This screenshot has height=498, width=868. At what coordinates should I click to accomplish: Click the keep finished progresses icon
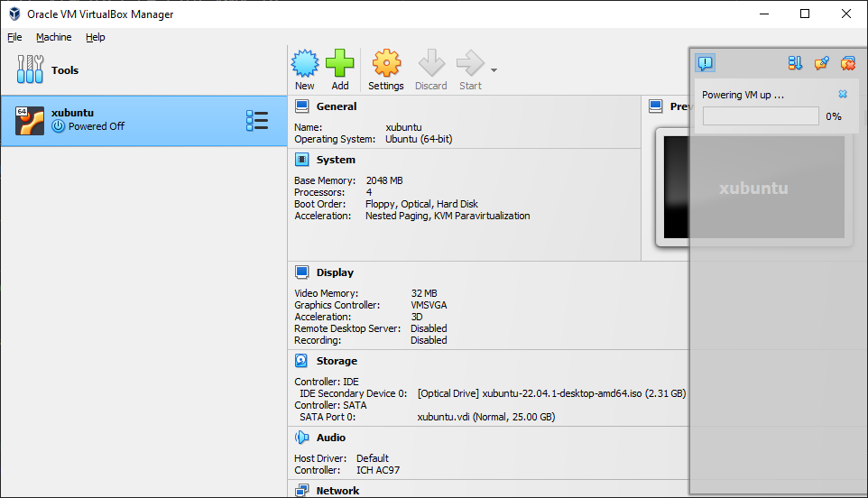pos(821,63)
